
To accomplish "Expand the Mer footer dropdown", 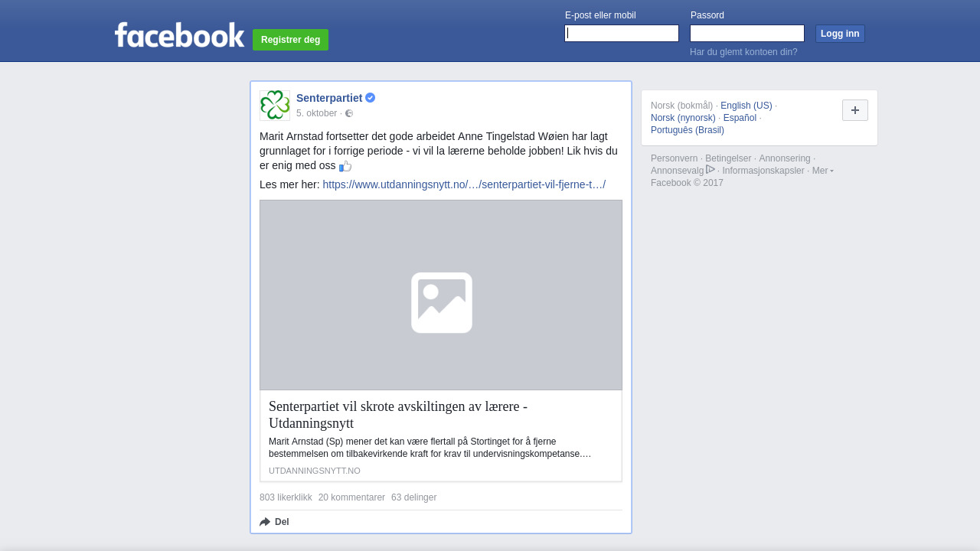I will pyautogui.click(x=822, y=171).
